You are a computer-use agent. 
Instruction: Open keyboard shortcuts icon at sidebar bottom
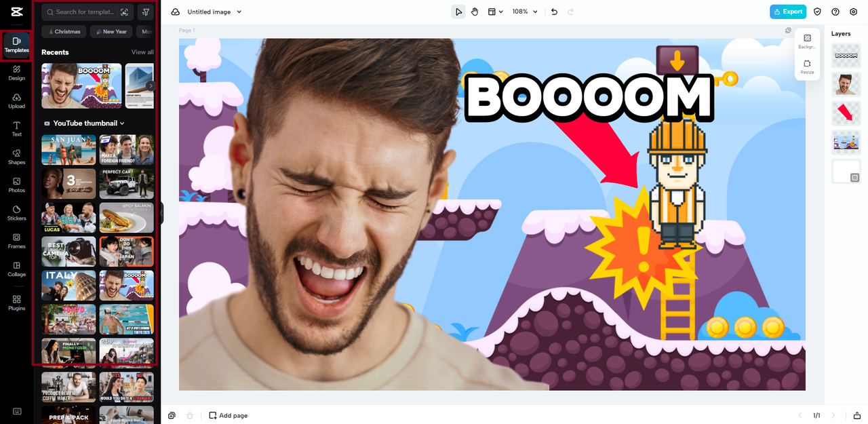(x=16, y=411)
